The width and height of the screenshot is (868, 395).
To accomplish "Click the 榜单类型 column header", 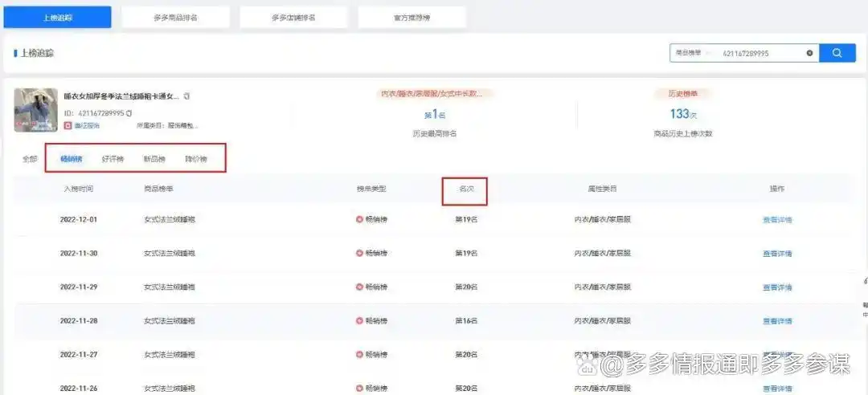I will point(371,189).
